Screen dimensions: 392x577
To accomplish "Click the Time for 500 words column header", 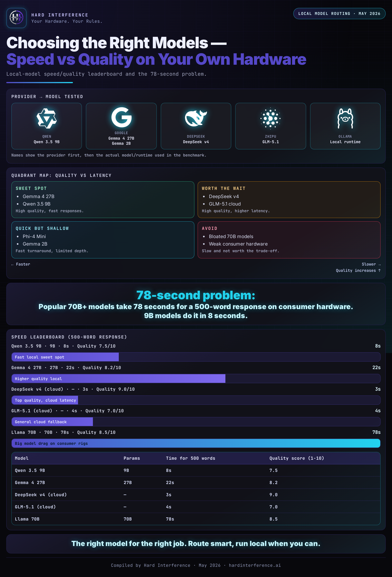I will [x=191, y=458].
